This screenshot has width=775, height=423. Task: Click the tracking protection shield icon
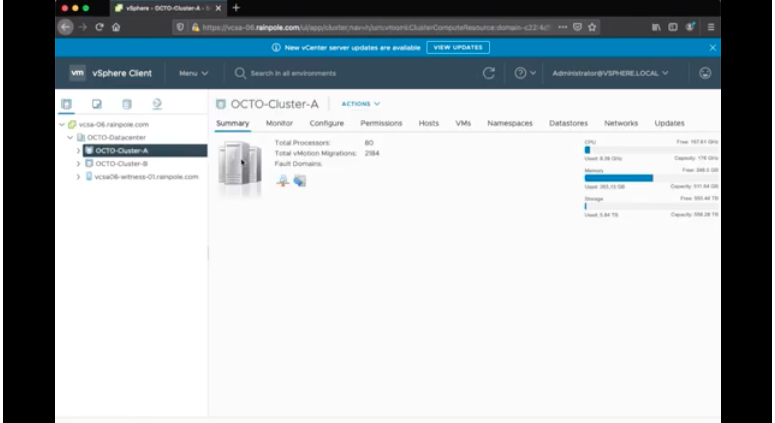click(180, 27)
